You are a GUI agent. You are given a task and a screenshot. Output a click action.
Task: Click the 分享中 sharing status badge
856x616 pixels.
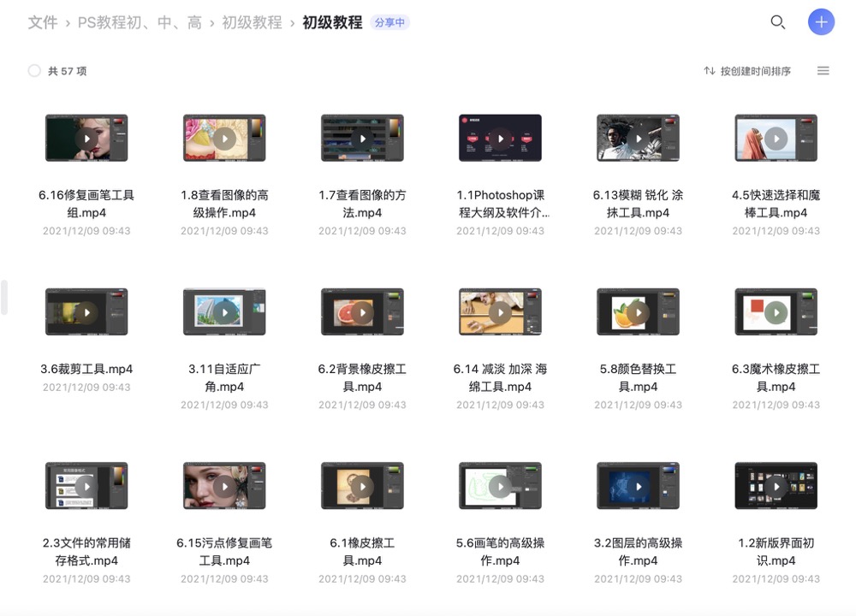389,23
